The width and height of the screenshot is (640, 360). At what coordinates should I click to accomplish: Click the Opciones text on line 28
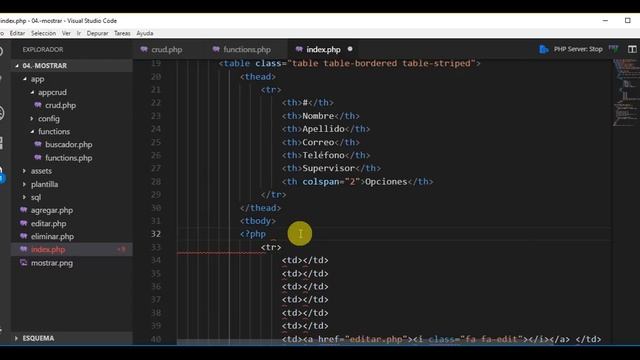386,182
